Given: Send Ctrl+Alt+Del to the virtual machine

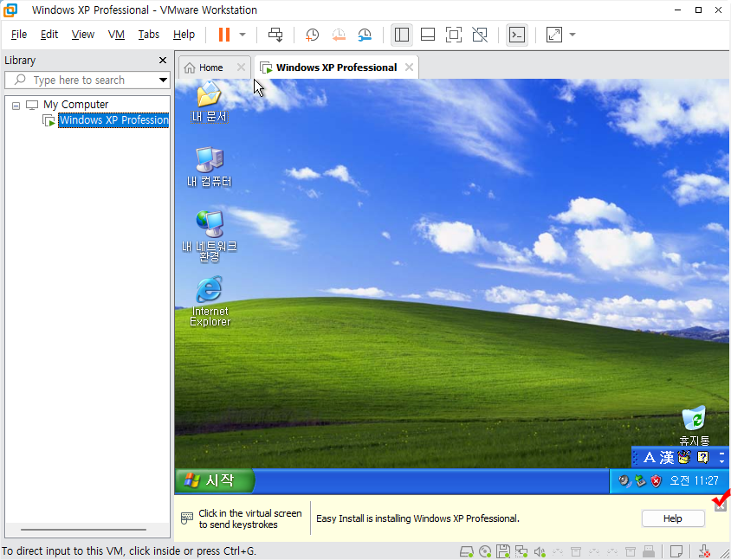Looking at the screenshot, I should tap(275, 35).
